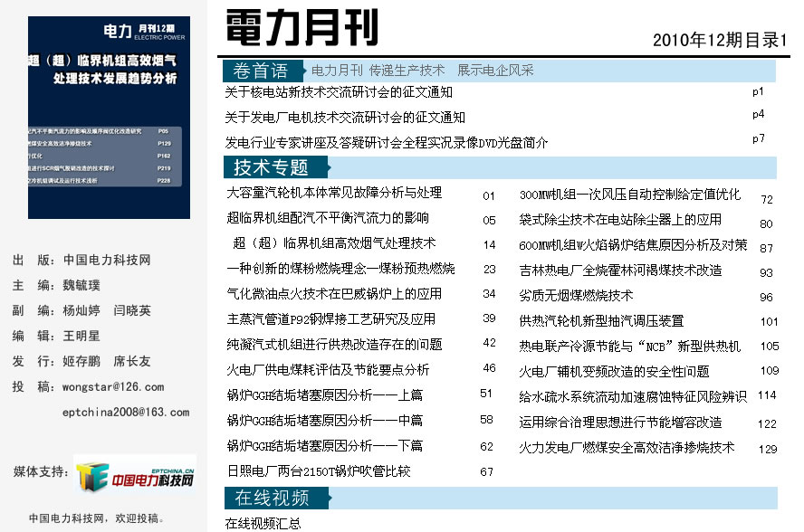Image resolution: width=804 pixels, height=532 pixels.
Task: Click page number 01 beside 大容量汽轮机 article
Action: pyautogui.click(x=489, y=195)
